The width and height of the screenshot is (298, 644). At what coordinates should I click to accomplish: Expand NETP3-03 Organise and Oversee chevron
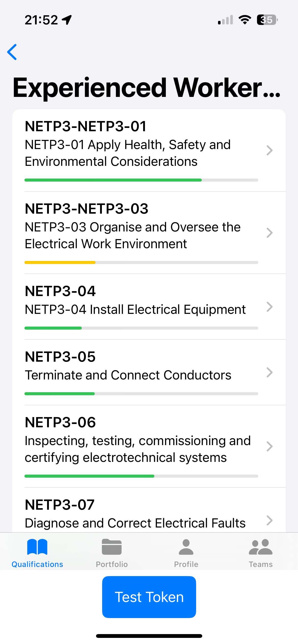(269, 233)
